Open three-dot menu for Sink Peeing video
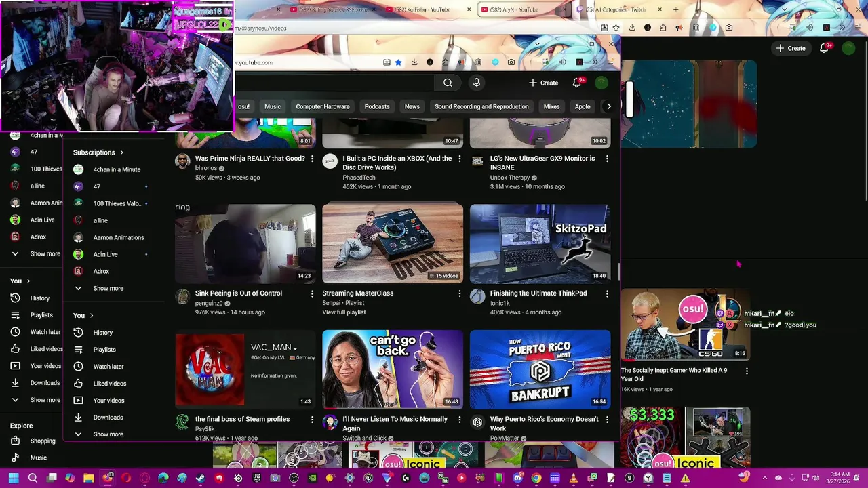The width and height of the screenshot is (868, 488). point(312,293)
